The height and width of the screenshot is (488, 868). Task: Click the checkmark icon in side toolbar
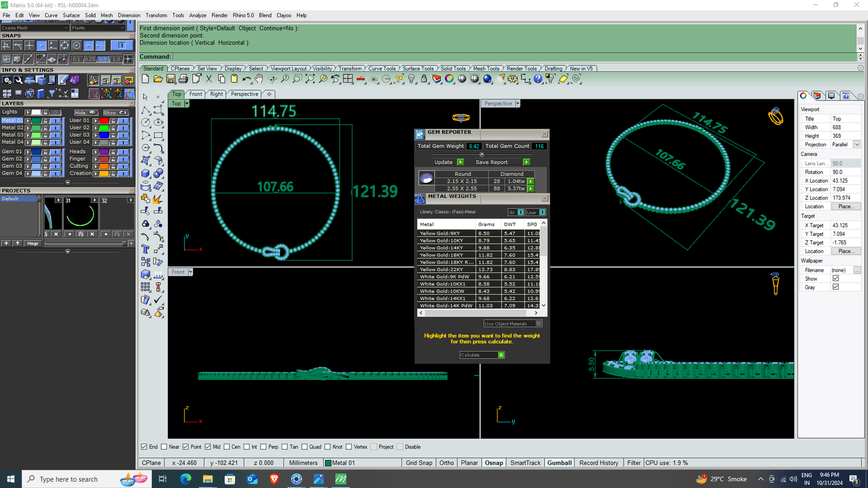click(158, 299)
